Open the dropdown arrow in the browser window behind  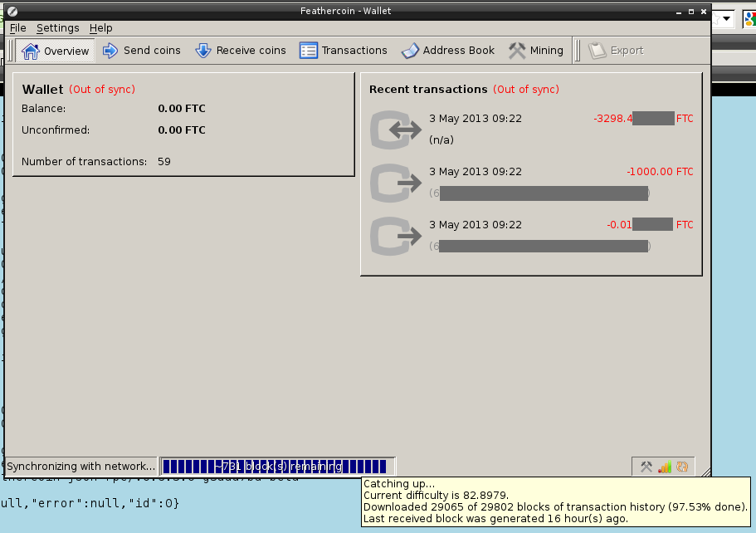(727, 19)
